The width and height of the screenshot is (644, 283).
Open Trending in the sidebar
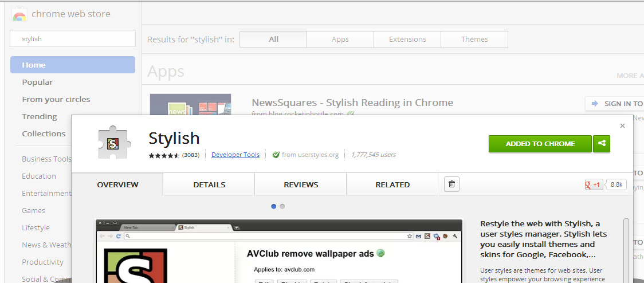[40, 117]
